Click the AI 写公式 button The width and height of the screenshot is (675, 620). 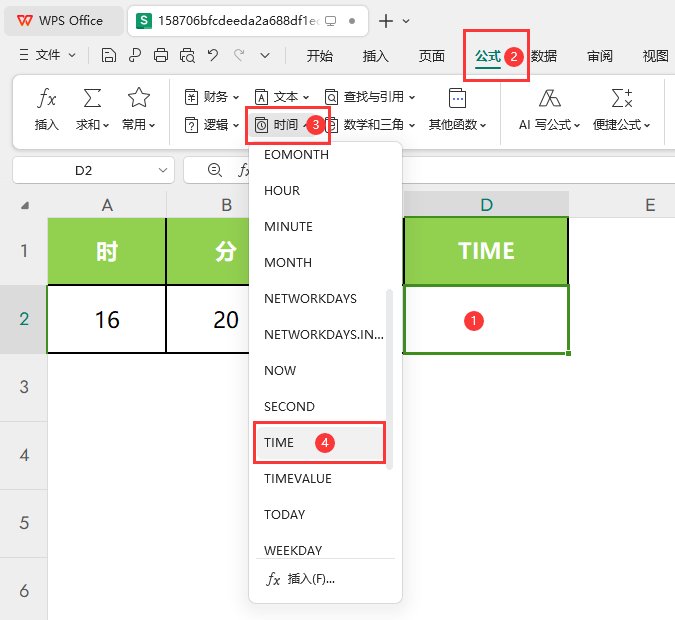tap(549, 109)
